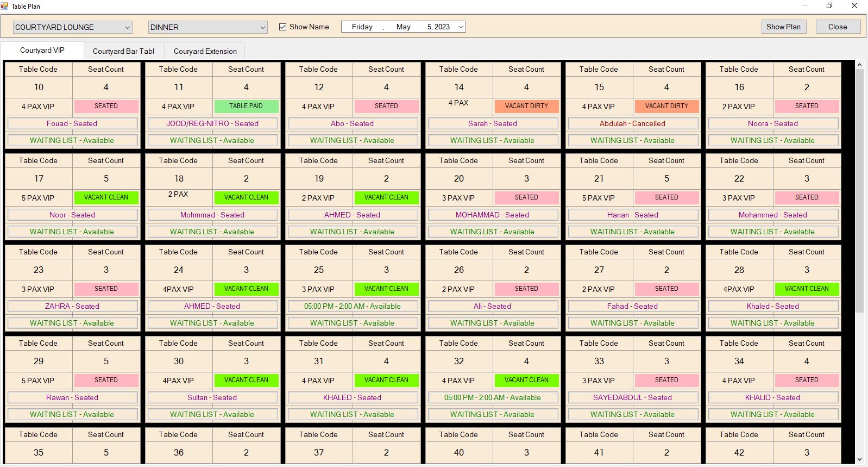Viewport: 868px width, 467px height.
Task: Click table code 27 cell
Action: 599,270
